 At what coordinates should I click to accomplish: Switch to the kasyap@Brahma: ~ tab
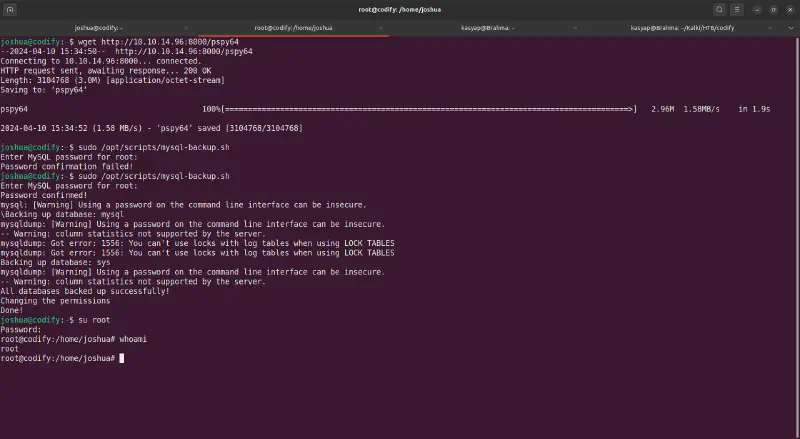coord(490,28)
